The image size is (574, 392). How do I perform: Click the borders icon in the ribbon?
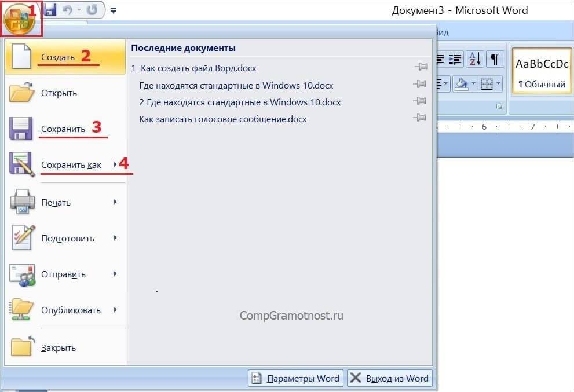pyautogui.click(x=485, y=83)
